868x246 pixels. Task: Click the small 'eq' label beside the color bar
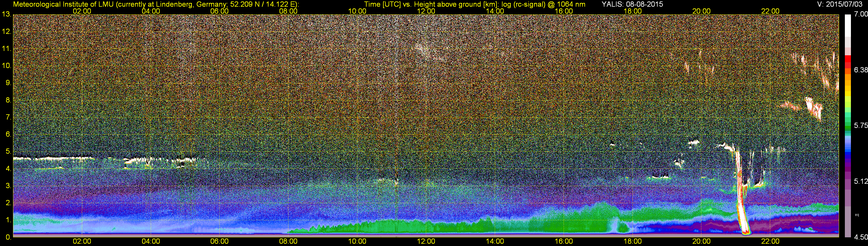857,215
